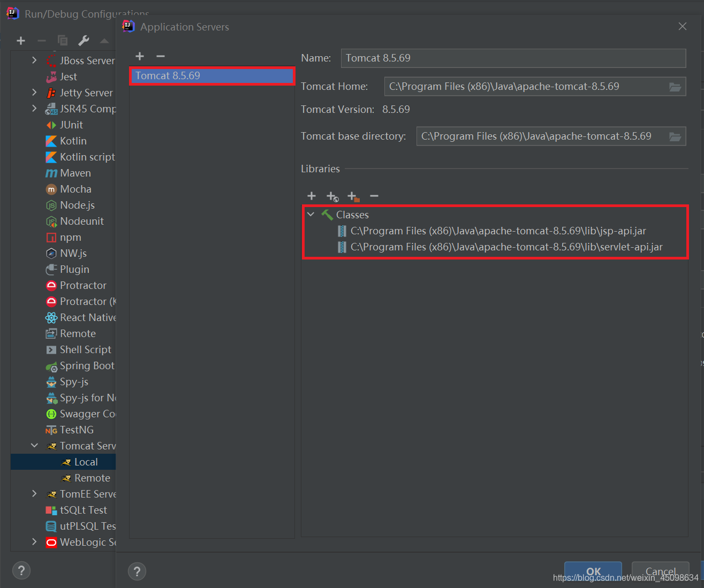This screenshot has height=588, width=704.
Task: Open help in Run/Debug Configurations window
Action: [21, 570]
